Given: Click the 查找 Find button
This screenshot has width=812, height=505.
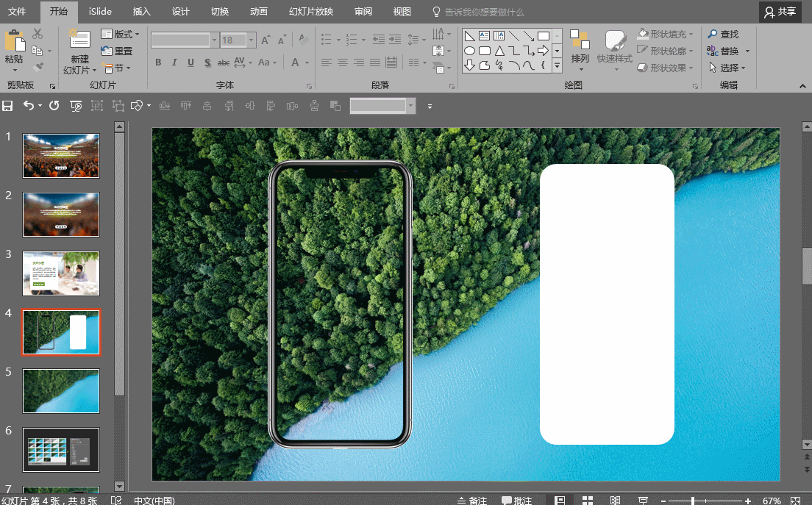Looking at the screenshot, I should (x=724, y=34).
